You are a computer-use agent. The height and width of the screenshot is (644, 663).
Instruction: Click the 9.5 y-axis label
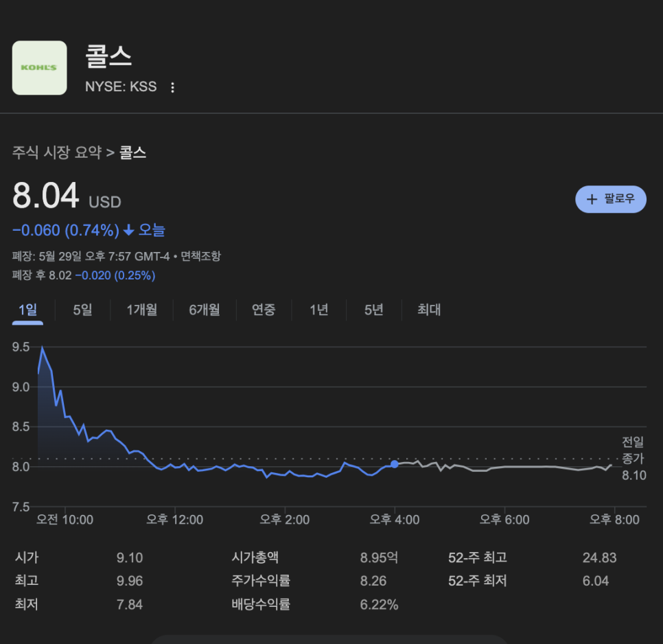point(21,347)
